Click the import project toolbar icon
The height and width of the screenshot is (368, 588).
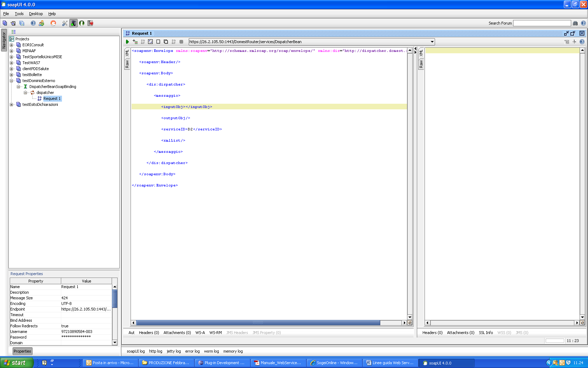(x=13, y=23)
